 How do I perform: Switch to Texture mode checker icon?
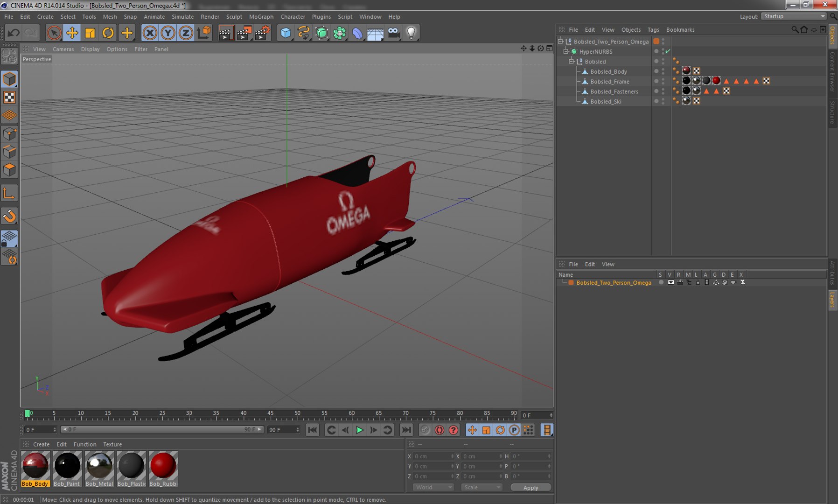[9, 97]
